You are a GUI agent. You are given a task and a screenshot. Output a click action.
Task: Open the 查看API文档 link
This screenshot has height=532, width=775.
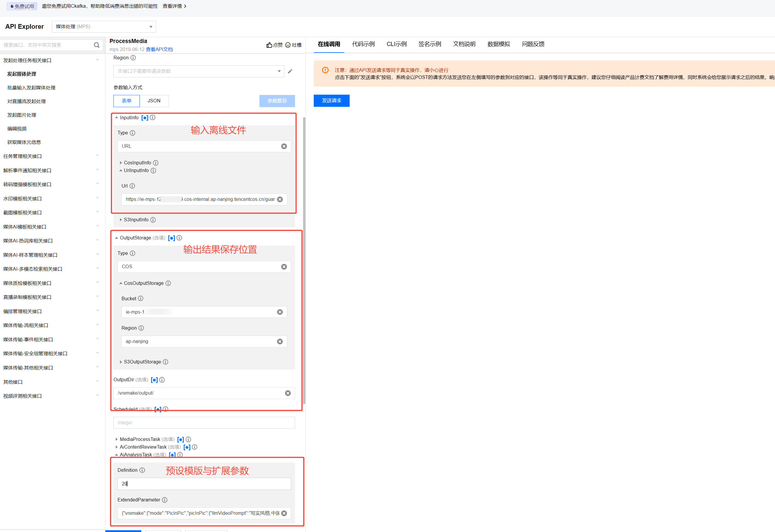(159, 49)
